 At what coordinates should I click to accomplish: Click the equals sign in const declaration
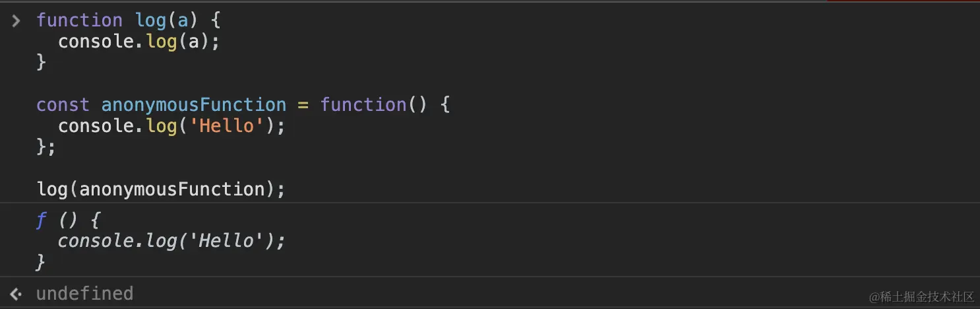tap(303, 105)
